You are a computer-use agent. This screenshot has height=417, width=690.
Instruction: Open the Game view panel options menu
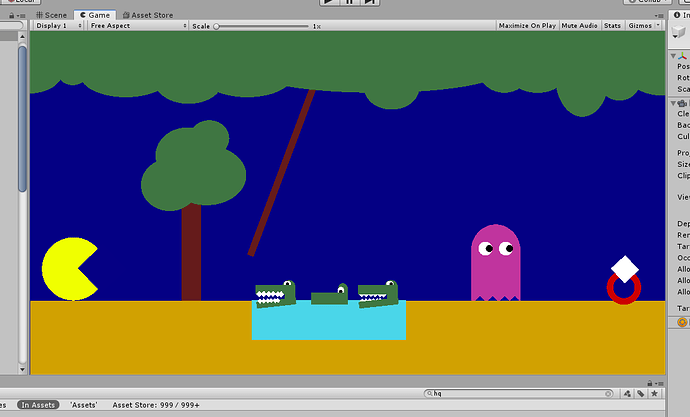click(x=659, y=15)
